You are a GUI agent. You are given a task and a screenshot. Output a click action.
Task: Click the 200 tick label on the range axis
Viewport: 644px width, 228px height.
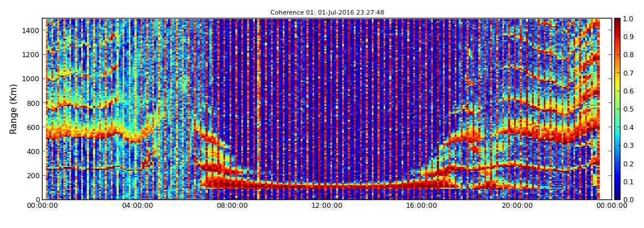tap(33, 176)
